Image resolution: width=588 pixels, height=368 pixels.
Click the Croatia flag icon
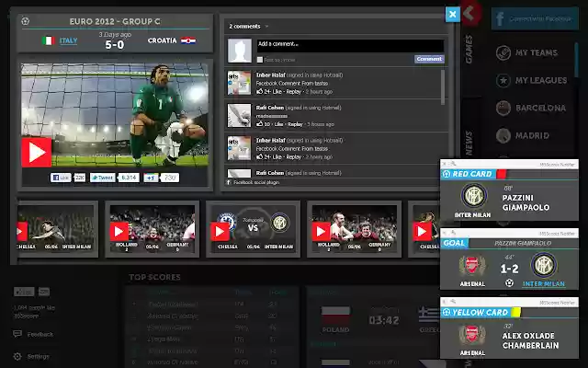188,40
